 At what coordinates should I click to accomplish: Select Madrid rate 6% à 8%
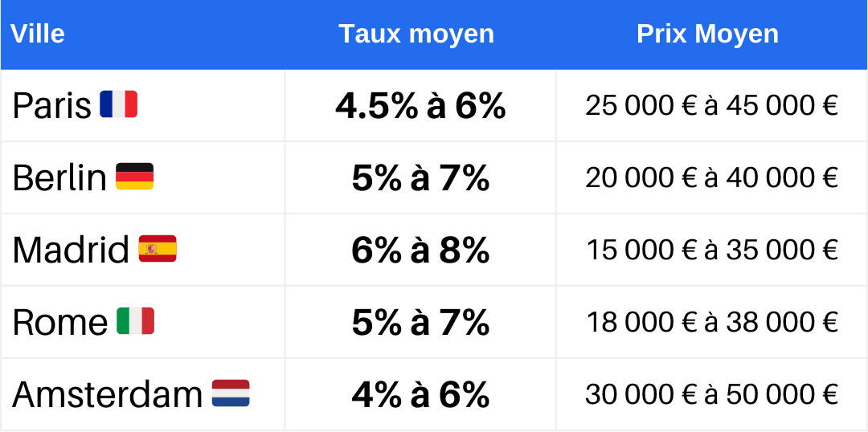420,251
